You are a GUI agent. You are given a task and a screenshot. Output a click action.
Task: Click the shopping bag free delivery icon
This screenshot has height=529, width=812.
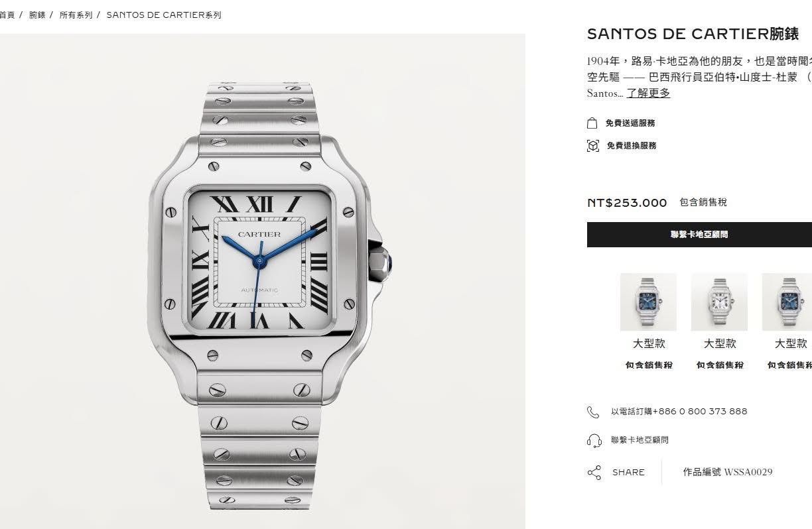click(592, 123)
